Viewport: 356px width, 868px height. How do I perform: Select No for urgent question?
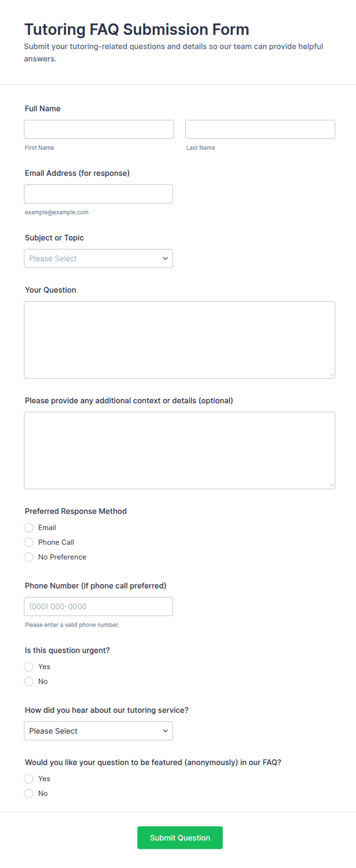(29, 682)
